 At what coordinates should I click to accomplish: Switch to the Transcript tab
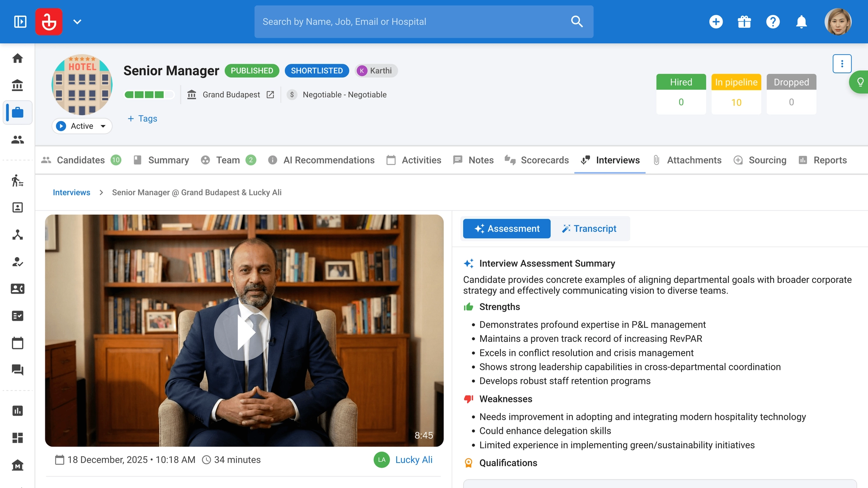[590, 228]
